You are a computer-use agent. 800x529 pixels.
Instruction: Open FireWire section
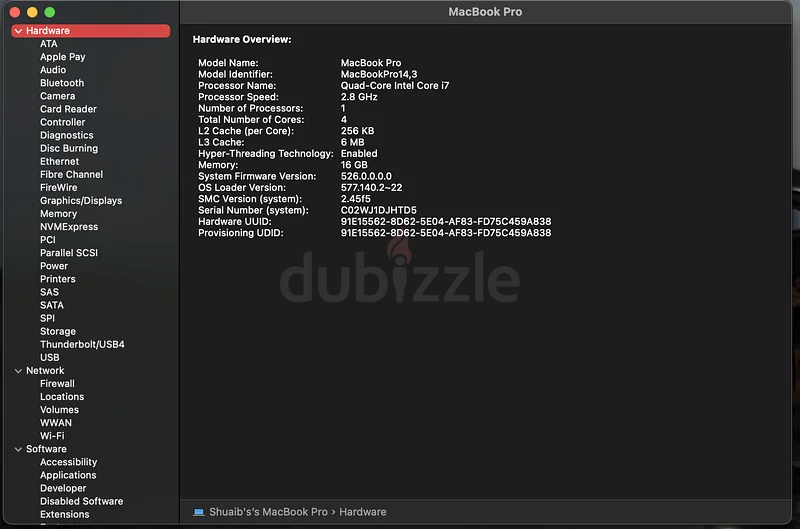coord(59,188)
